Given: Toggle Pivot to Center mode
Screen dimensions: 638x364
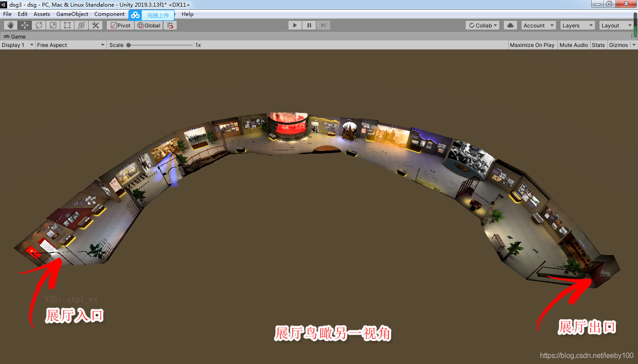Looking at the screenshot, I should [x=120, y=25].
